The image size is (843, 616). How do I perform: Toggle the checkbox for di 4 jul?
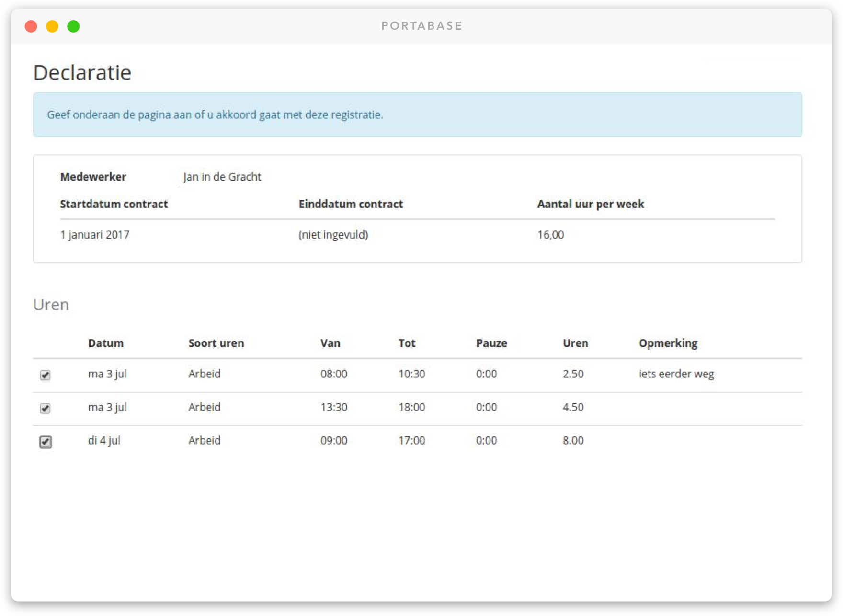coord(46,442)
